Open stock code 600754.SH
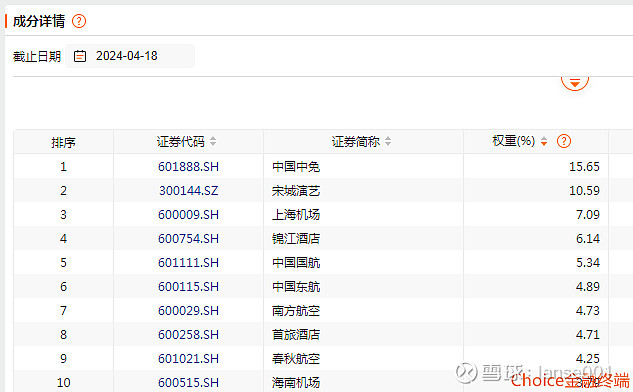The image size is (633, 392). [x=188, y=239]
